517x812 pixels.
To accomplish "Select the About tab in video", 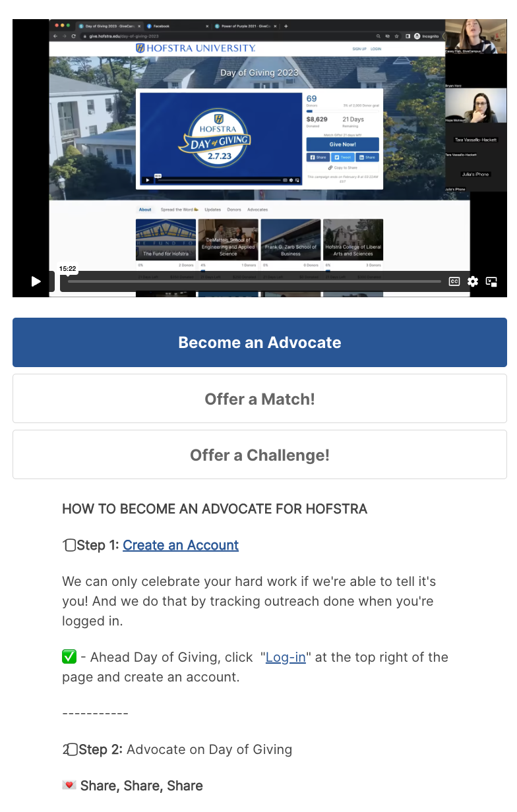I will pyautogui.click(x=145, y=210).
